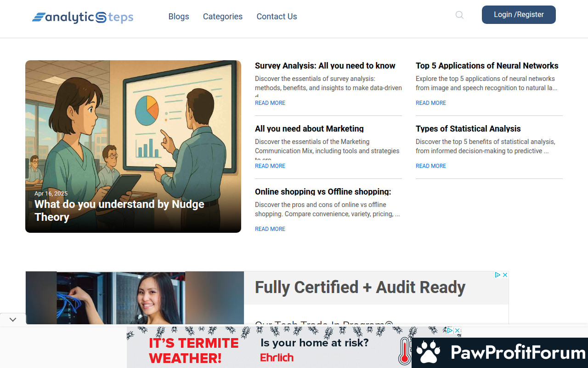Image resolution: width=588 pixels, height=368 pixels.
Task: Open the Nudge Theory featured article image
Action: click(133, 138)
